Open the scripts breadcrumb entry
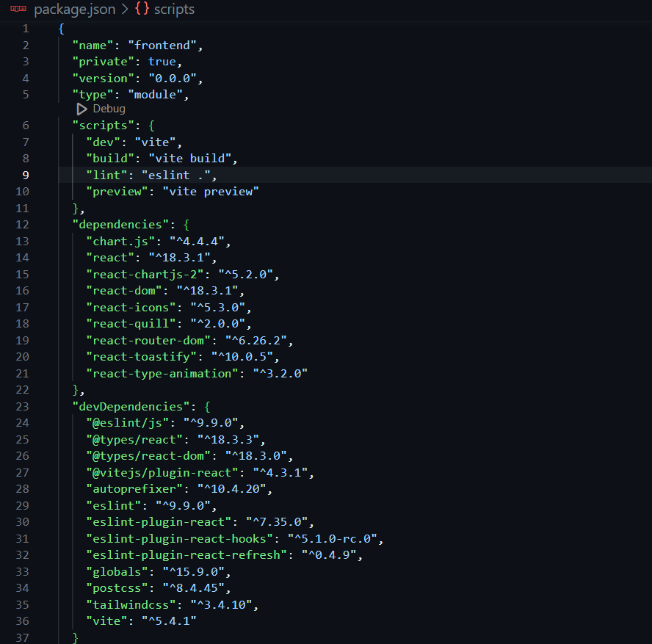The height and width of the screenshot is (644, 652). (174, 10)
